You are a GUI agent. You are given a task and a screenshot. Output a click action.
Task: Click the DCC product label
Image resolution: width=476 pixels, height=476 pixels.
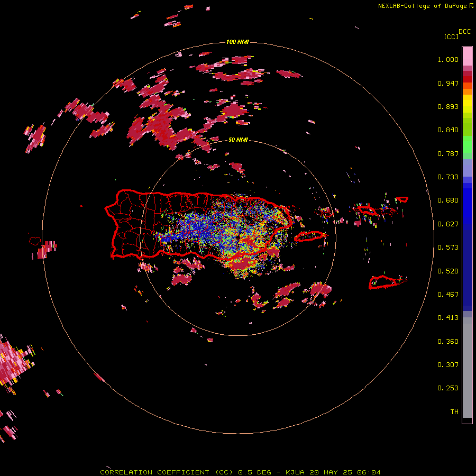point(464,32)
